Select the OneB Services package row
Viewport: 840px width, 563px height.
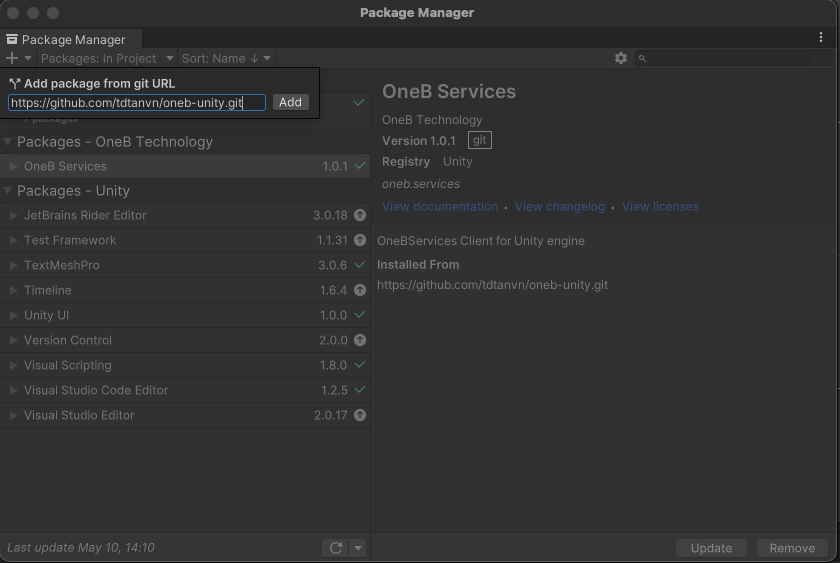pyautogui.click(x=185, y=166)
